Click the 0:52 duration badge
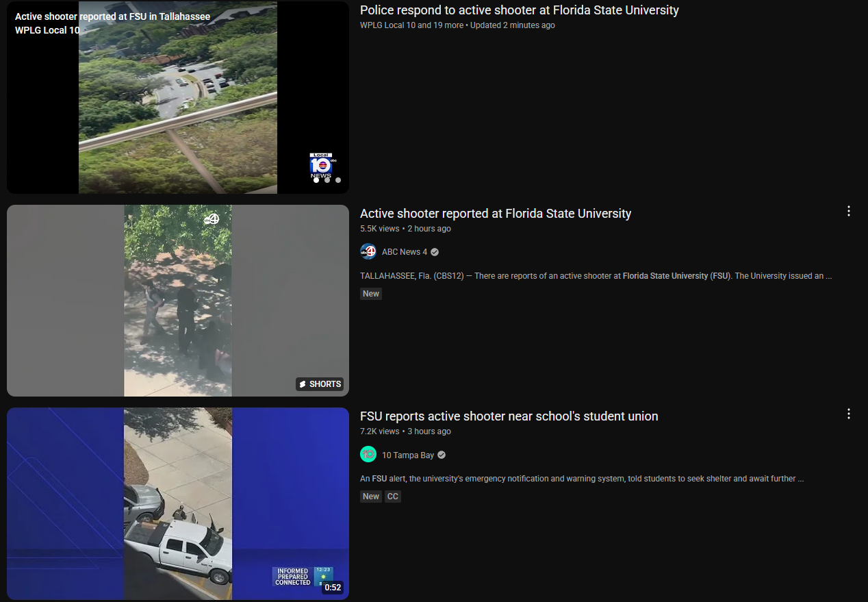The width and height of the screenshot is (868, 602). pos(333,588)
